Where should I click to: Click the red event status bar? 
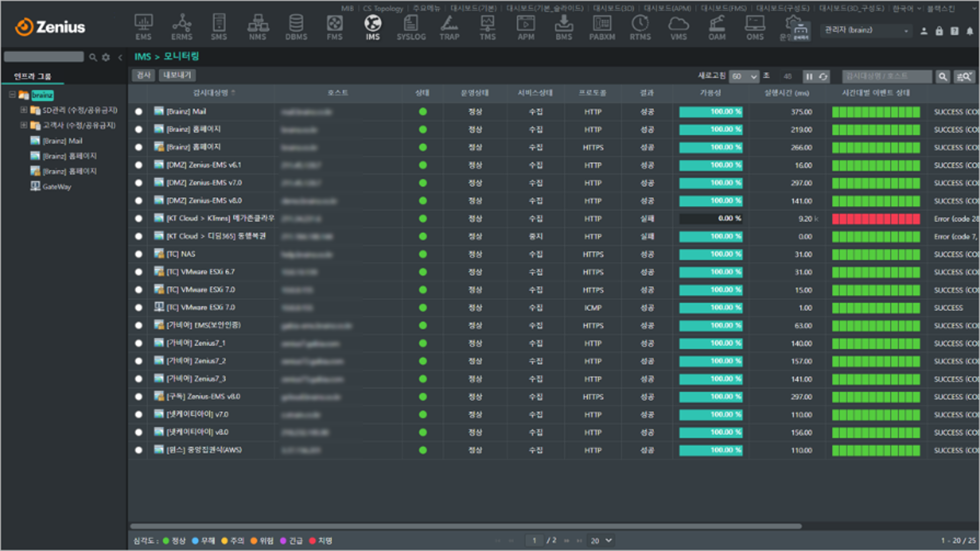click(876, 219)
